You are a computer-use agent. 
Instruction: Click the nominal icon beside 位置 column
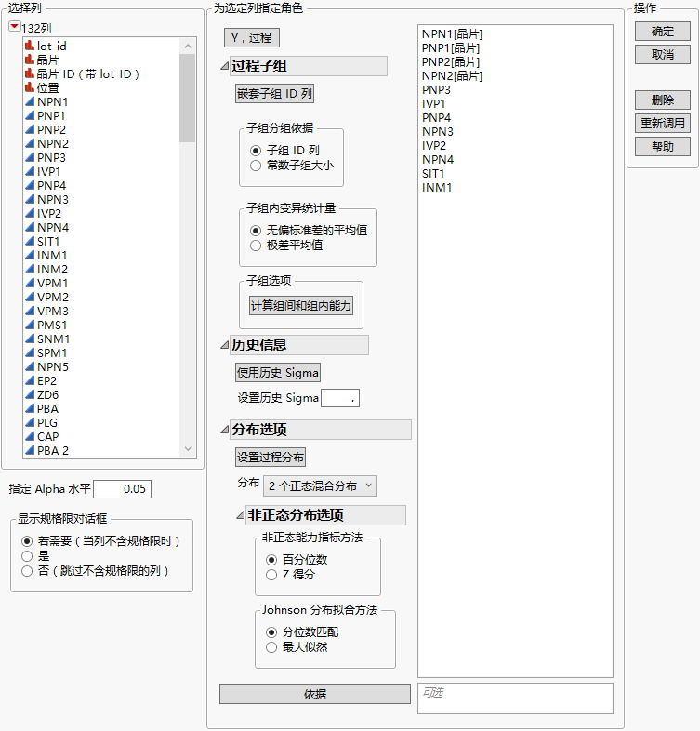point(30,87)
